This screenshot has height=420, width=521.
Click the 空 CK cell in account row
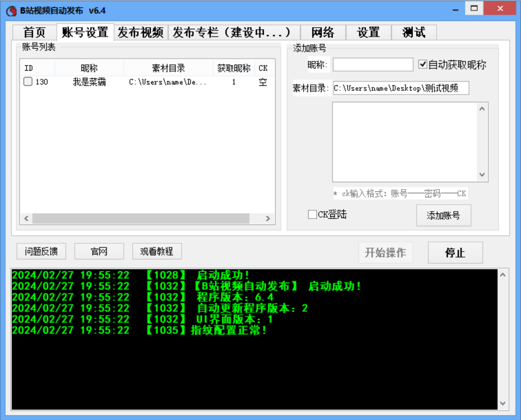click(263, 82)
